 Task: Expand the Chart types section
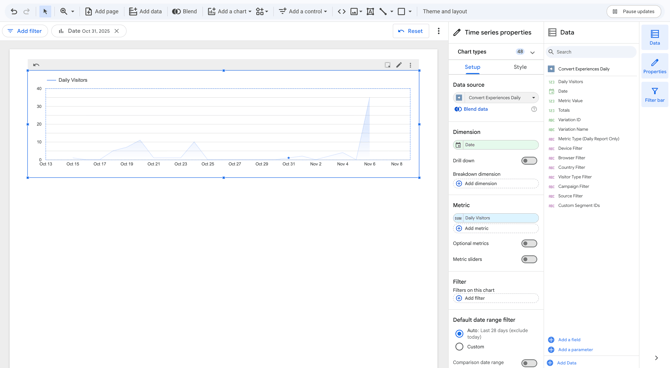click(x=532, y=52)
